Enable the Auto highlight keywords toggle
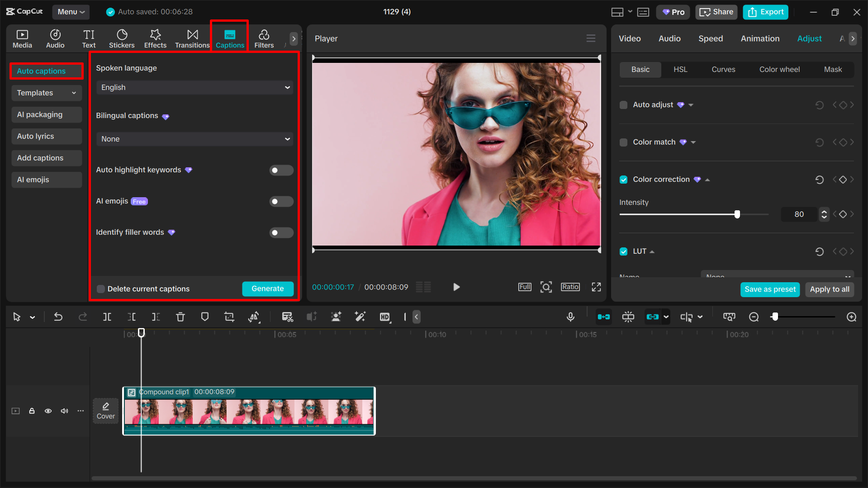 (281, 170)
